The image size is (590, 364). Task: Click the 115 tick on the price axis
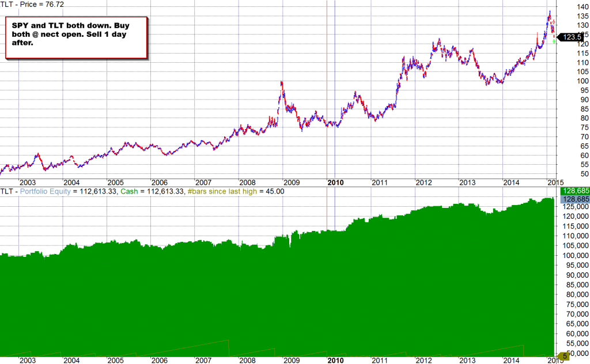tap(583, 54)
